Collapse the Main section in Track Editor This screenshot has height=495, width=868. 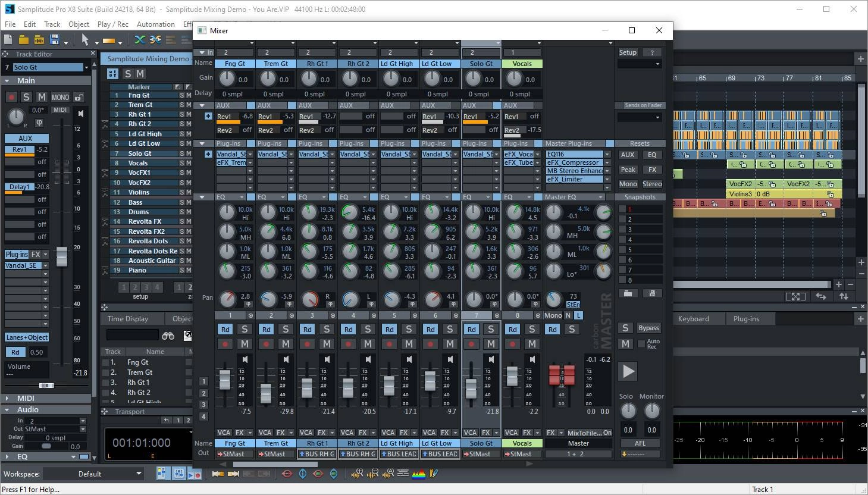click(7, 81)
